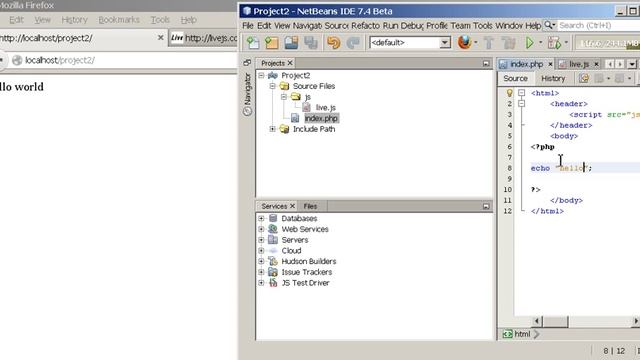Click the lightbulb hint icon on line 1
The image size is (640, 360).
(509, 93)
